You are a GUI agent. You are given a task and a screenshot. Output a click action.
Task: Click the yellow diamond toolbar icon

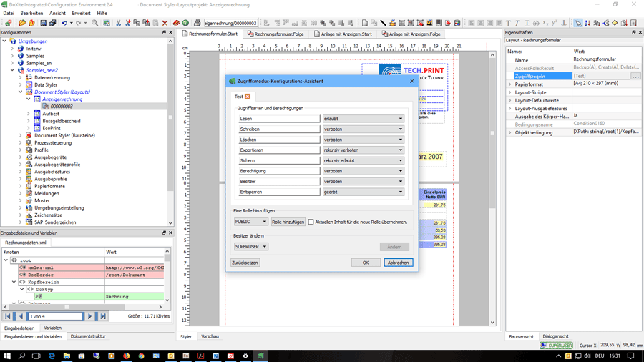click(x=615, y=23)
